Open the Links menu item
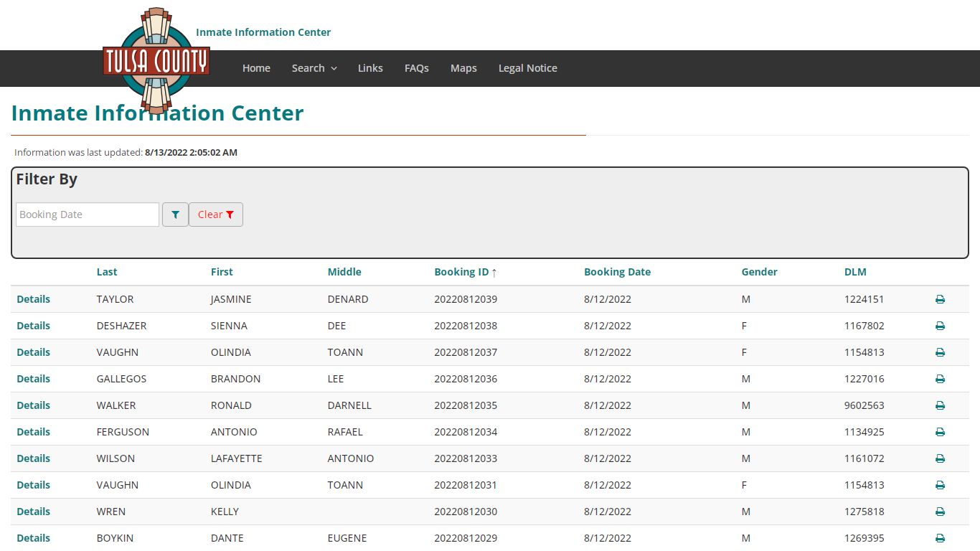Image resolution: width=980 pixels, height=551 pixels. pos(370,68)
